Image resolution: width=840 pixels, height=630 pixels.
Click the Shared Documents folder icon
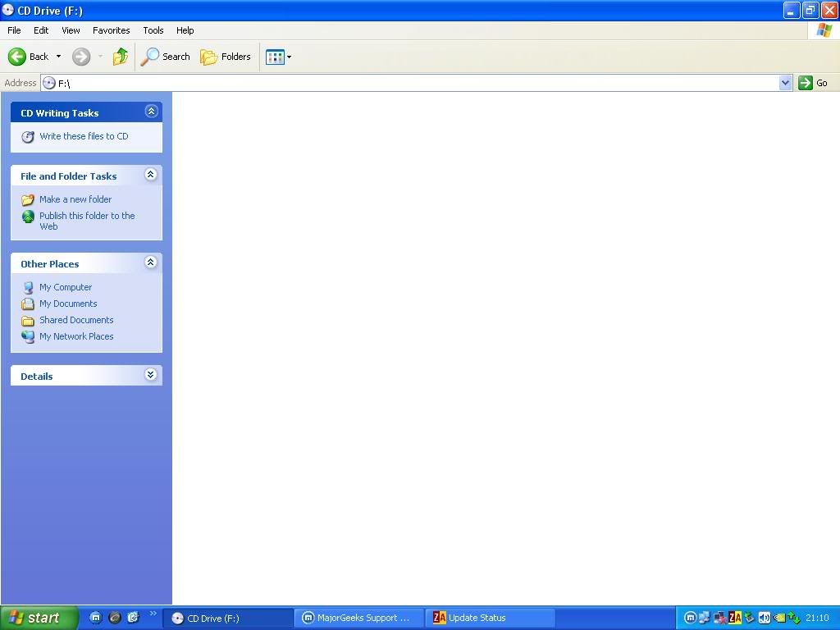(x=28, y=321)
